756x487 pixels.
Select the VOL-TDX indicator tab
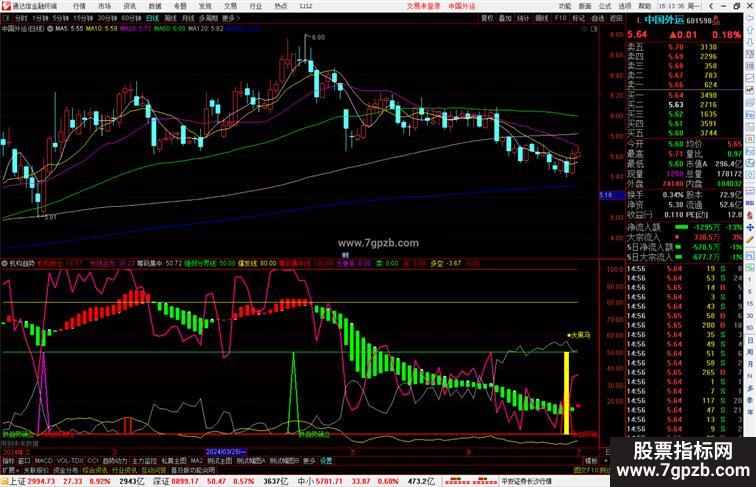(x=70, y=461)
